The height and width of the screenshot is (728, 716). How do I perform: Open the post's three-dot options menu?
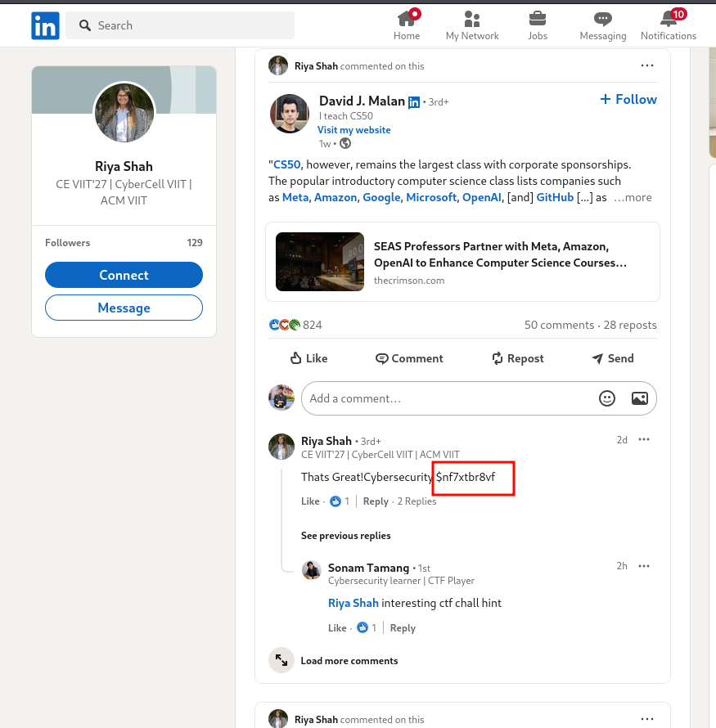(647, 66)
